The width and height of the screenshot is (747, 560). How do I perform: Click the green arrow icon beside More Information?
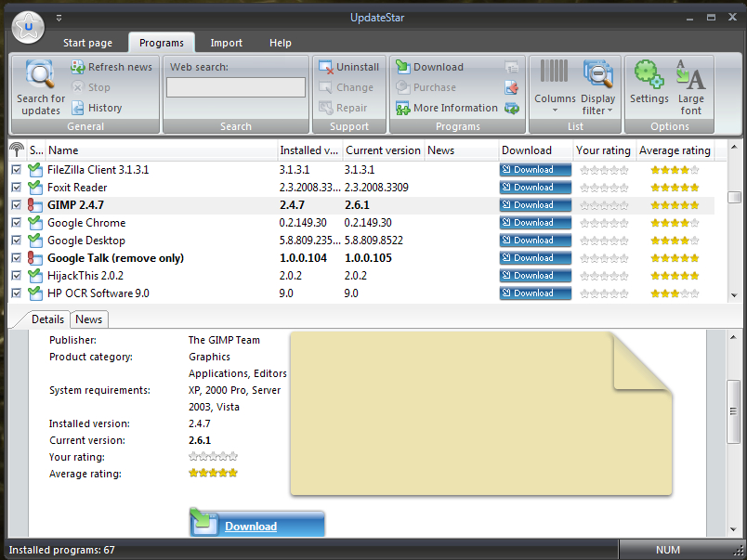pos(512,109)
